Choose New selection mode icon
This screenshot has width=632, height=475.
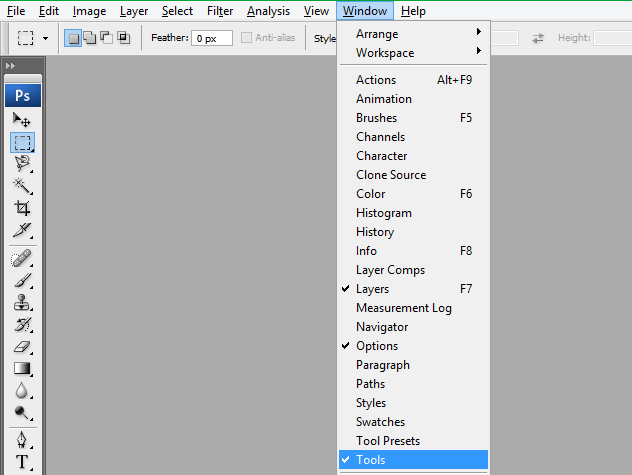(73, 38)
